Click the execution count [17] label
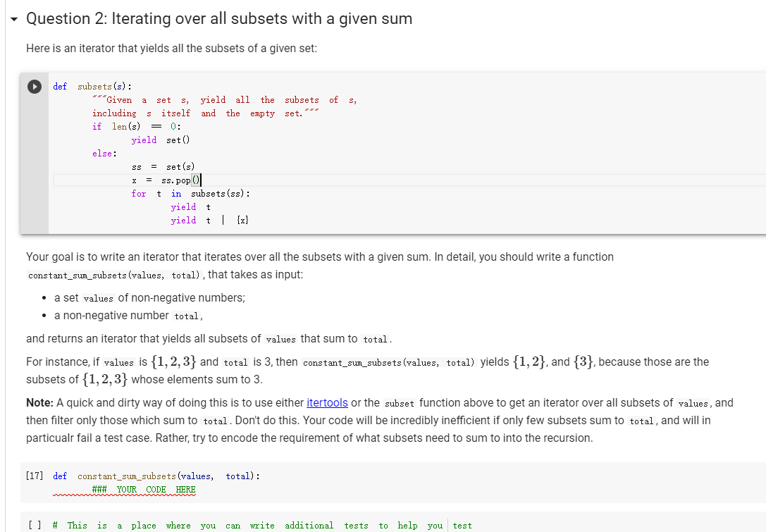This screenshot has width=766, height=532. coord(35,476)
